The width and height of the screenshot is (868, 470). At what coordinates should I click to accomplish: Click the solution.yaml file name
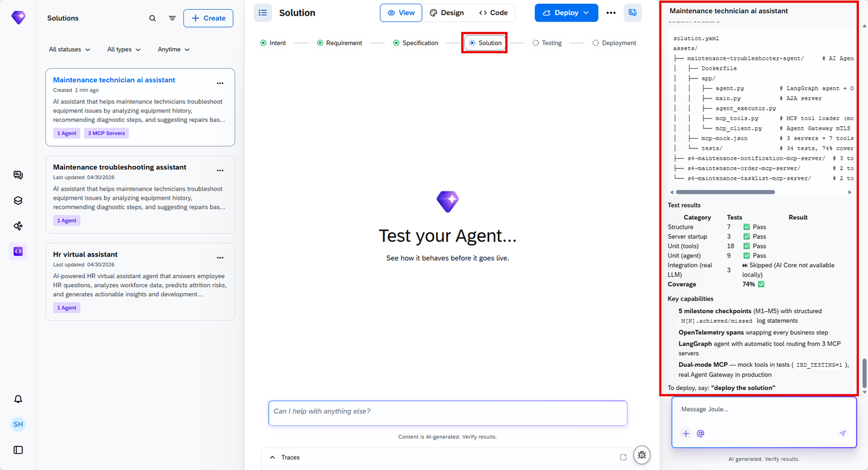click(x=696, y=39)
